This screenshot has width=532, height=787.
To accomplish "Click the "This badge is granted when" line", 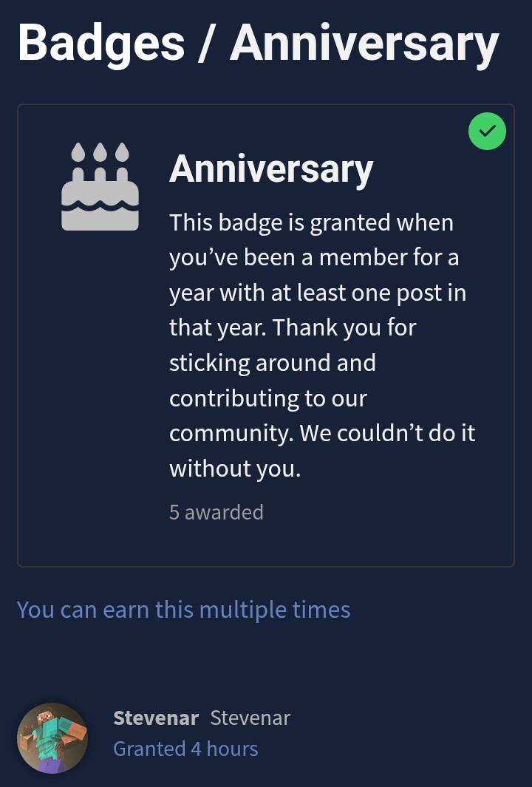I will tap(311, 222).
